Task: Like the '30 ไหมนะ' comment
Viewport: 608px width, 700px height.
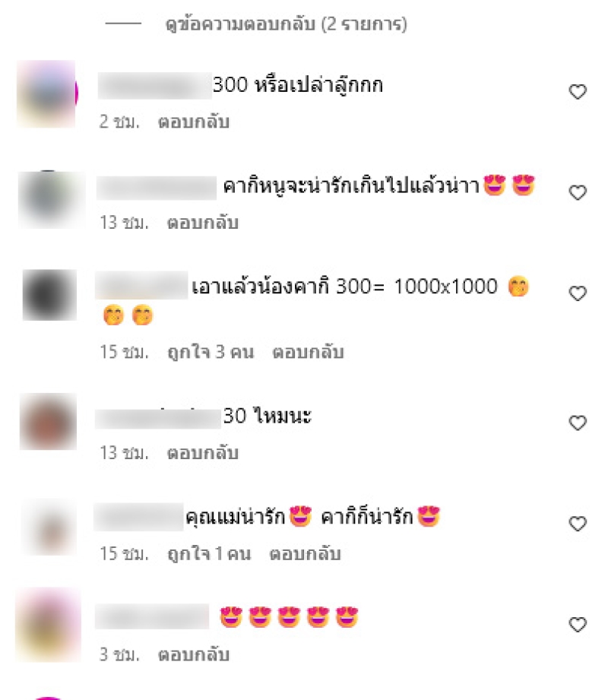Action: [578, 423]
